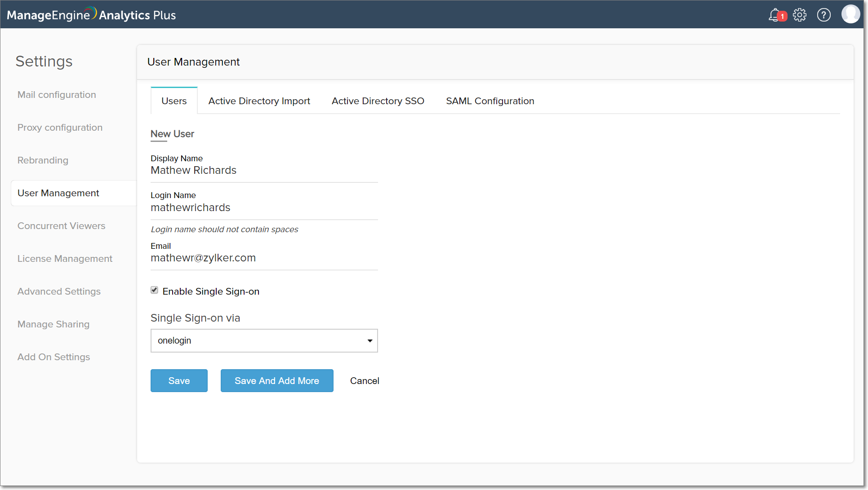Click Save And Add More button
The height and width of the screenshot is (490, 868).
pyautogui.click(x=276, y=380)
